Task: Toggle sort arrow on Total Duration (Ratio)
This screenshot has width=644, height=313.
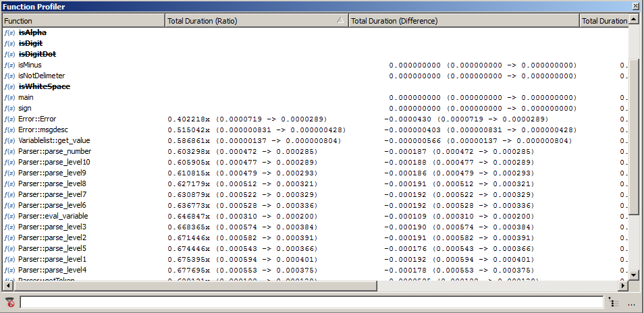Action: point(340,21)
